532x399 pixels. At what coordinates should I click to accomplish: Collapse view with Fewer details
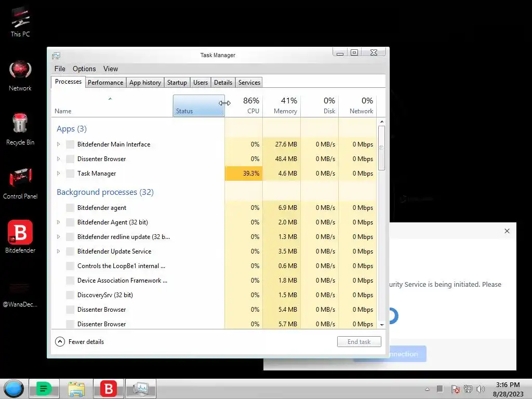tap(79, 342)
